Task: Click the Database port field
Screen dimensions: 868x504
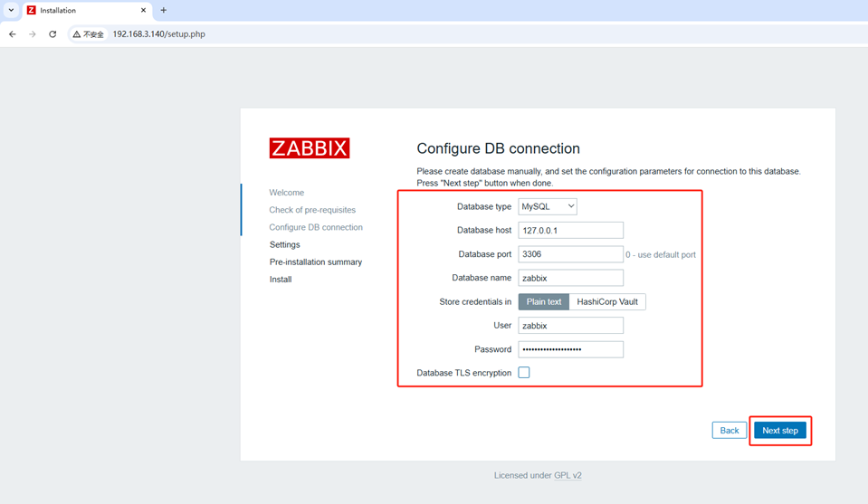Action: click(571, 254)
